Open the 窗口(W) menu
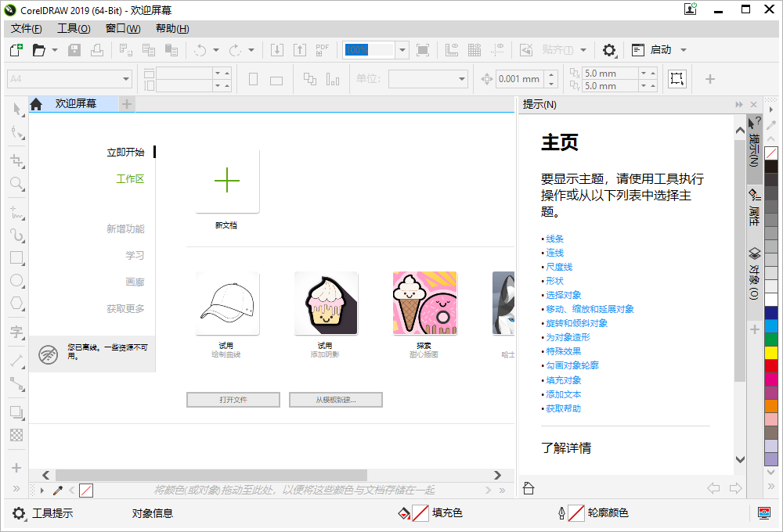Screen dimensions: 783x532 tap(123, 28)
